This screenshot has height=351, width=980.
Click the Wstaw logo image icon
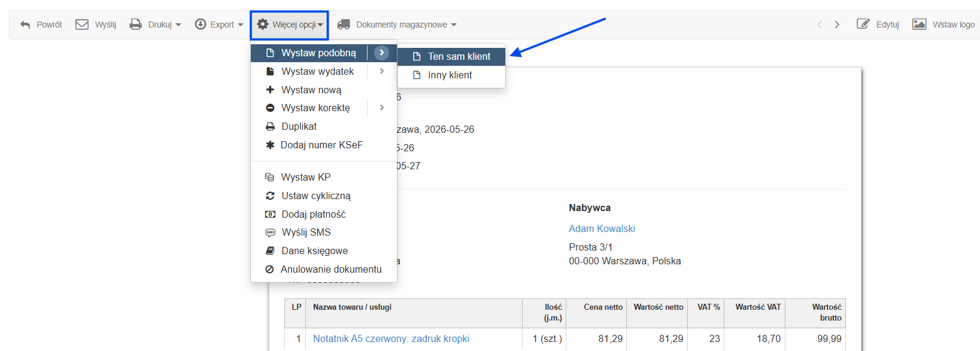(x=920, y=25)
